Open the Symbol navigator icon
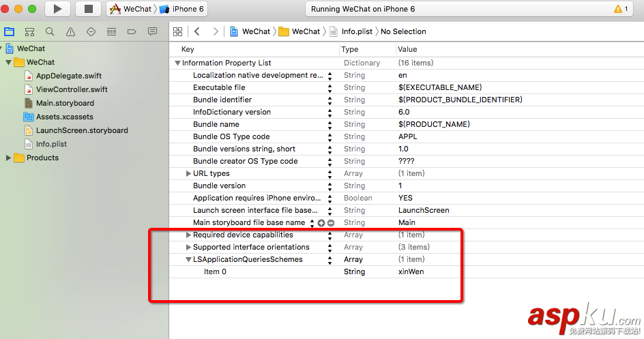The height and width of the screenshot is (339, 644). coord(29,31)
